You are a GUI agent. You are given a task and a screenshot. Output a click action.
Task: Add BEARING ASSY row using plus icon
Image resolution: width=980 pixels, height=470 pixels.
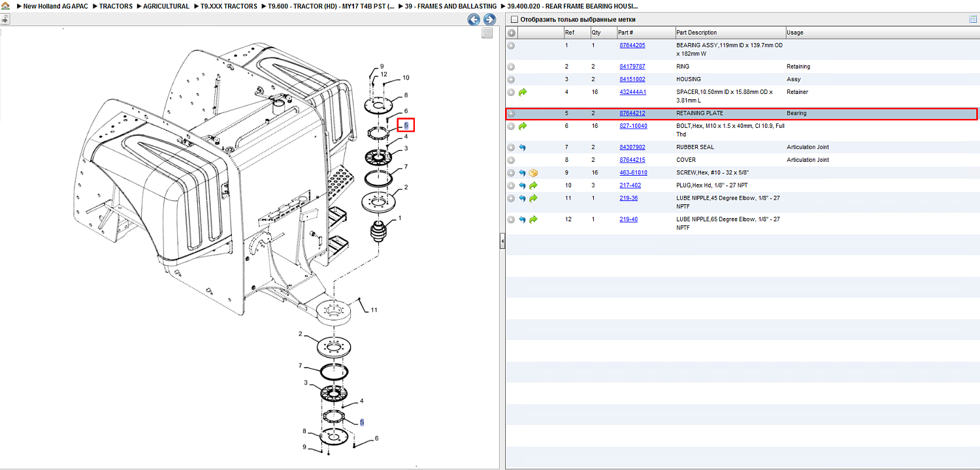(x=512, y=46)
